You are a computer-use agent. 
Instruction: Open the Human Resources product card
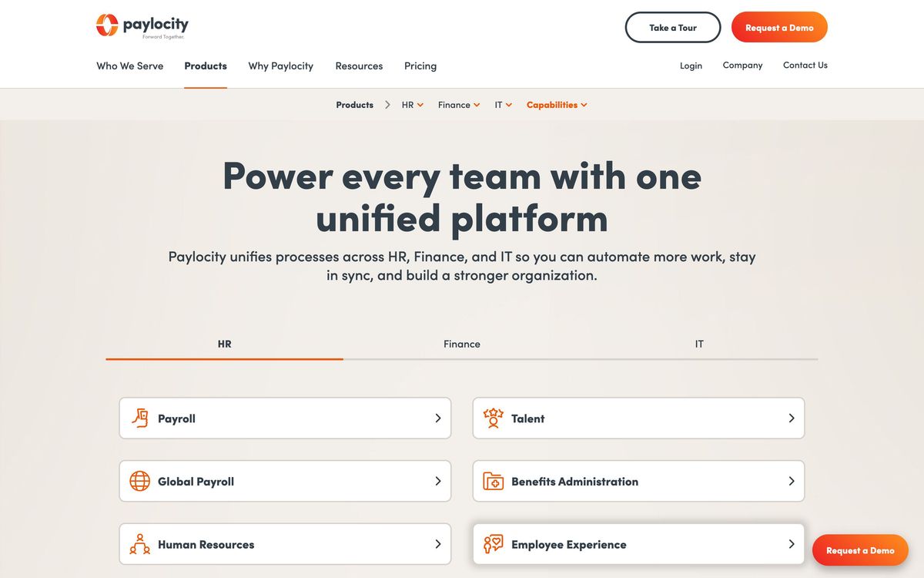pyautogui.click(x=285, y=544)
